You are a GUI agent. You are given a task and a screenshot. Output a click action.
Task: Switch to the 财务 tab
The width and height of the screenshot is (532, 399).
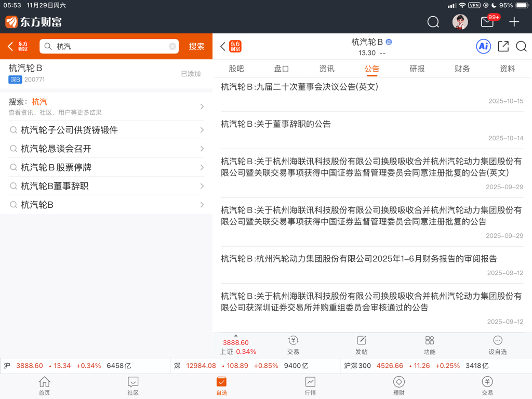point(462,69)
